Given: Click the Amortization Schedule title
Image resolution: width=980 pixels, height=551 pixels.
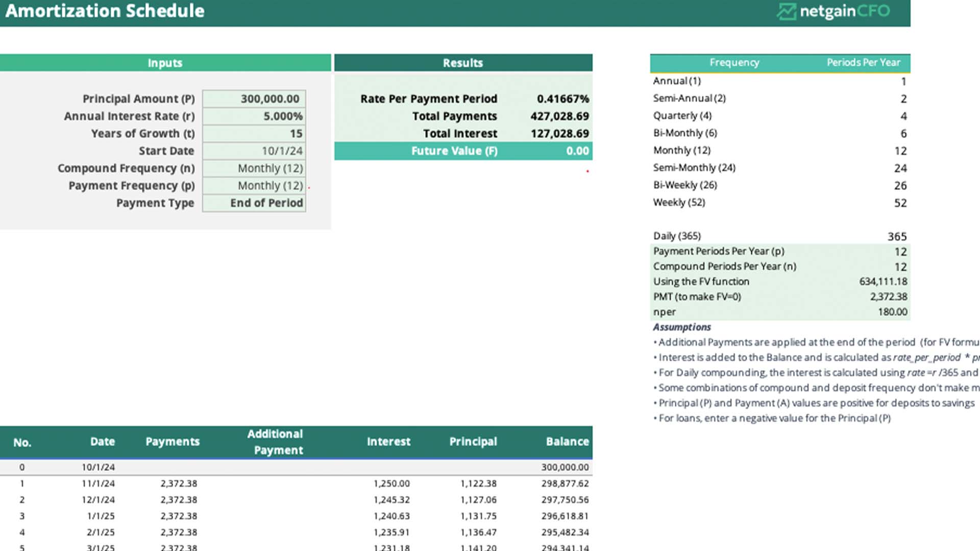Looking at the screenshot, I should (x=105, y=11).
